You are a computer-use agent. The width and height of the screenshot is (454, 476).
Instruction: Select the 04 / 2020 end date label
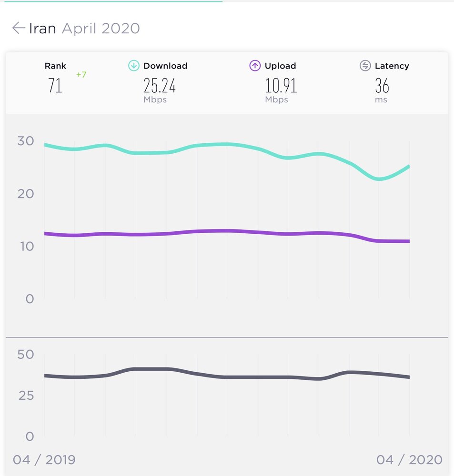(409, 460)
